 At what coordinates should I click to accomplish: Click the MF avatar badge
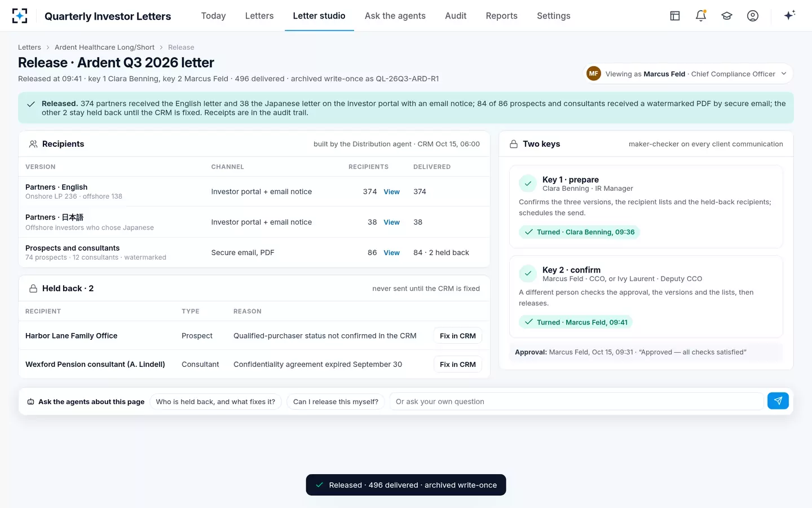[594, 73]
